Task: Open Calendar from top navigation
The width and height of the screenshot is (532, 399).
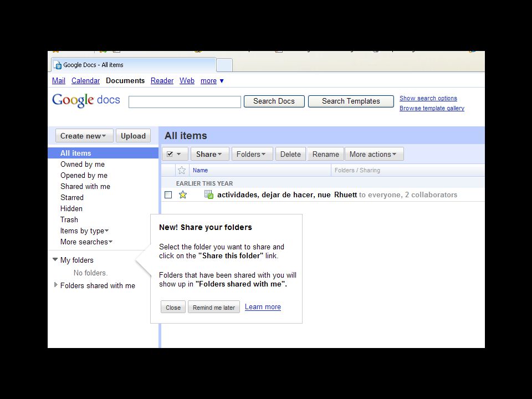Action: coord(85,81)
